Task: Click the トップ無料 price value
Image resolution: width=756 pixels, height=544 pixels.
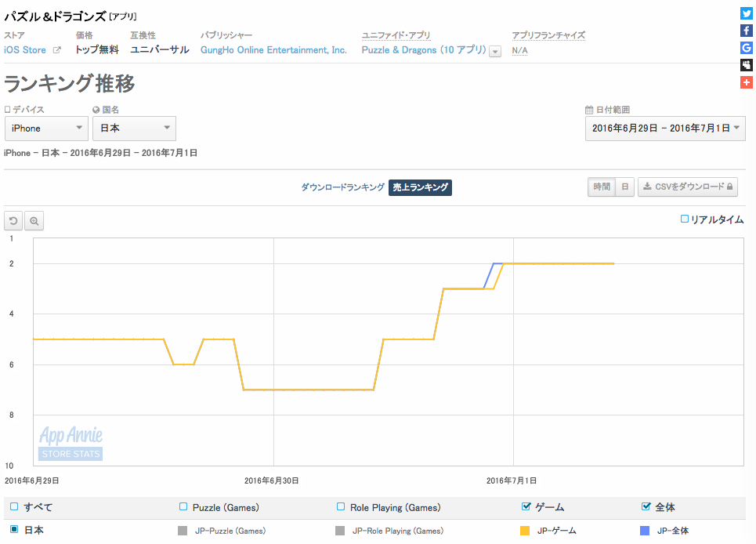Action: tap(97, 49)
